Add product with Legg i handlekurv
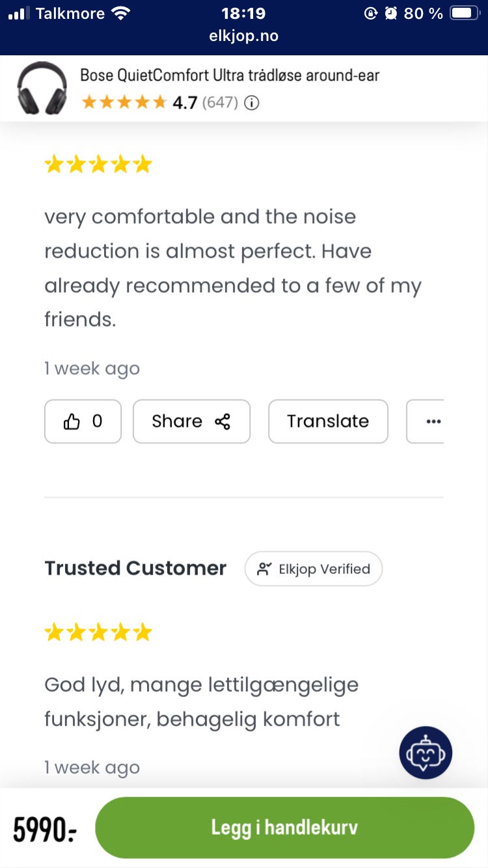Viewport: 488px width, 868px height. point(284,828)
